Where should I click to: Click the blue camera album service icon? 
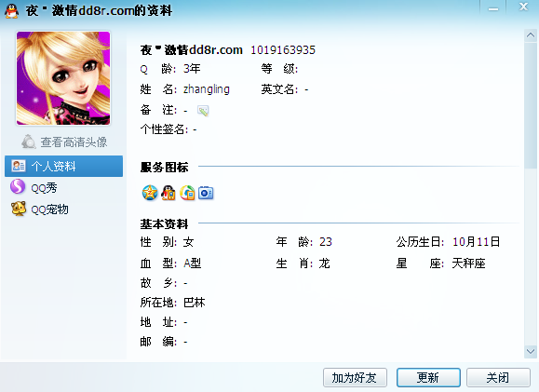tap(206, 193)
